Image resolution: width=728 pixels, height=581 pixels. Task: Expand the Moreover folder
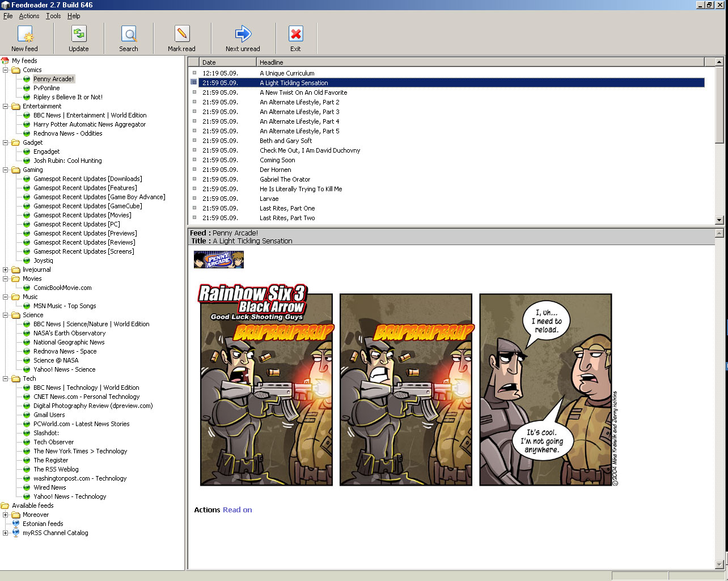[x=6, y=515]
